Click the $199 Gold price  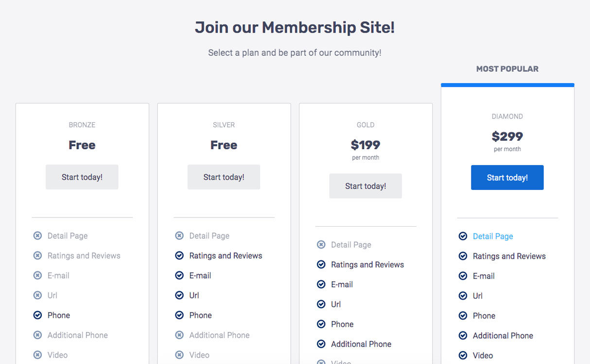(365, 145)
